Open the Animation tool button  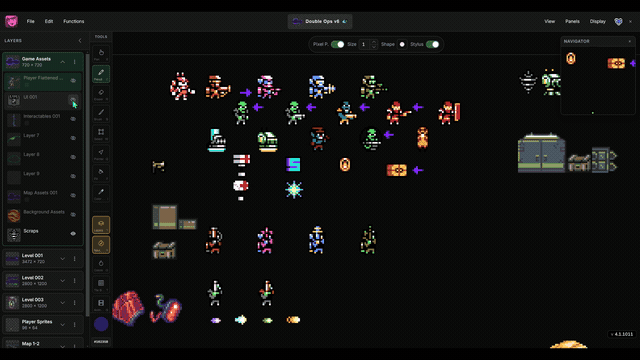tap(101, 304)
